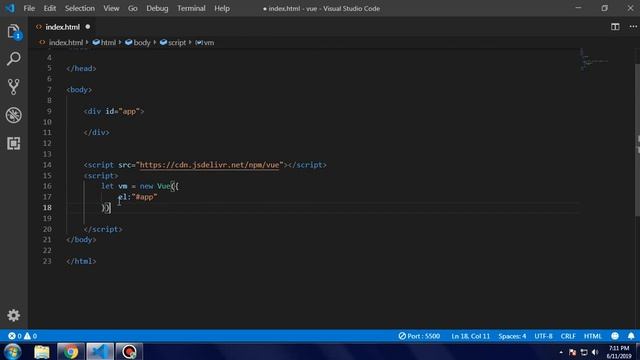Click the editor vertical scrollbar
The image size is (640, 360).
(637, 139)
